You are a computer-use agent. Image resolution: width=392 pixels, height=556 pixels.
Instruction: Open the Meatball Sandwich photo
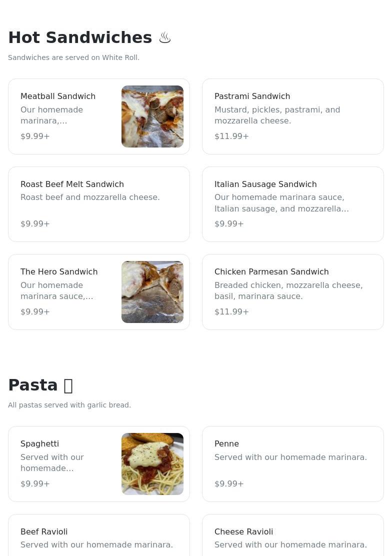point(152,116)
